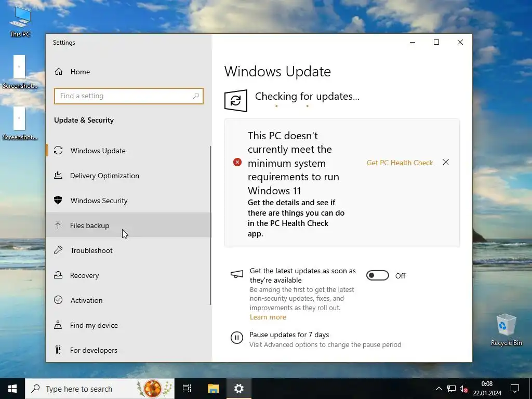Dismiss the Windows 11 requirements notice
The height and width of the screenshot is (399, 532).
[x=446, y=162]
